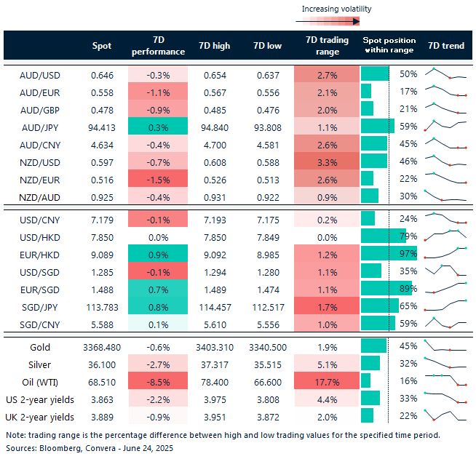Select the USD/SGD 7D trend sparkline

(x=445, y=271)
